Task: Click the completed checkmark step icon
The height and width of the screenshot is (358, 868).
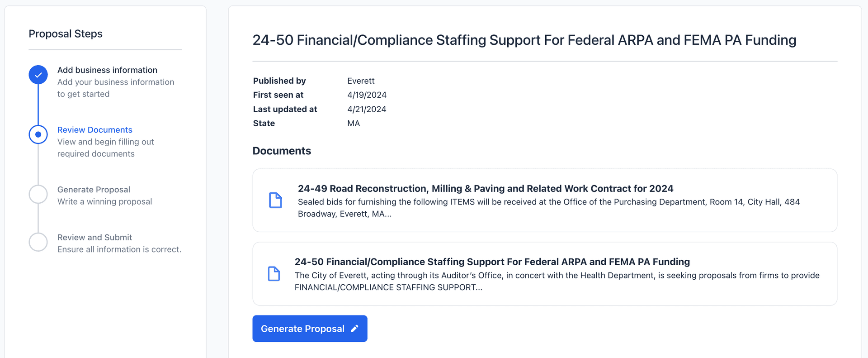Action: pyautogui.click(x=38, y=75)
